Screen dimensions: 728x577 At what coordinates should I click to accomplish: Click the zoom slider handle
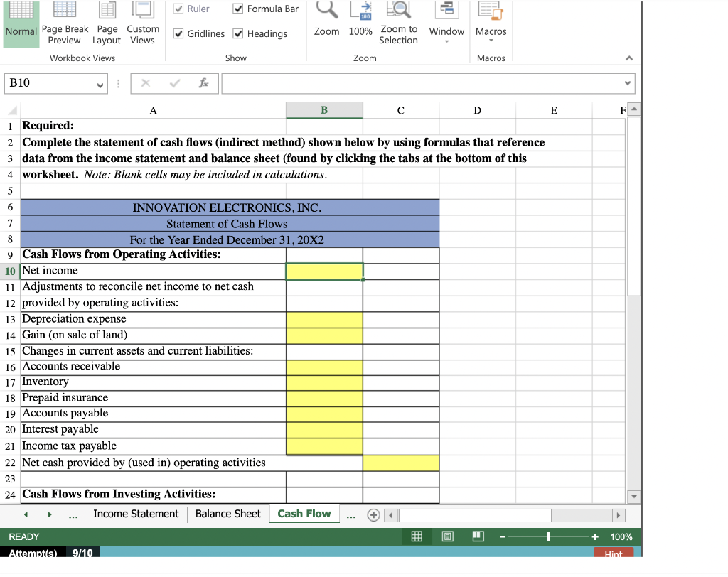548,536
